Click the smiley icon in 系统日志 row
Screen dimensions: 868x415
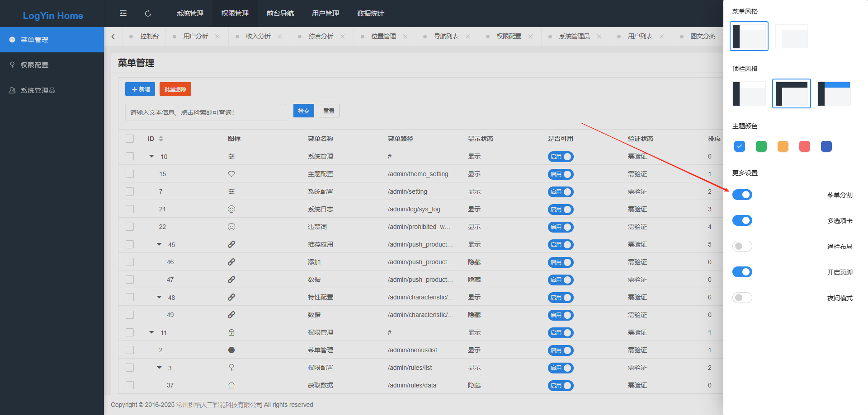(231, 209)
